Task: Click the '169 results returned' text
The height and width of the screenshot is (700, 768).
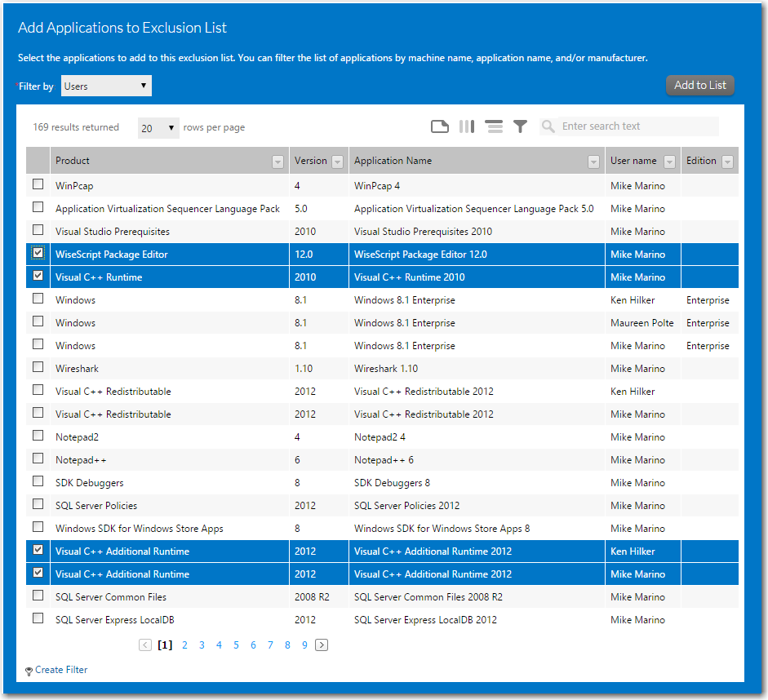Action: click(x=76, y=127)
